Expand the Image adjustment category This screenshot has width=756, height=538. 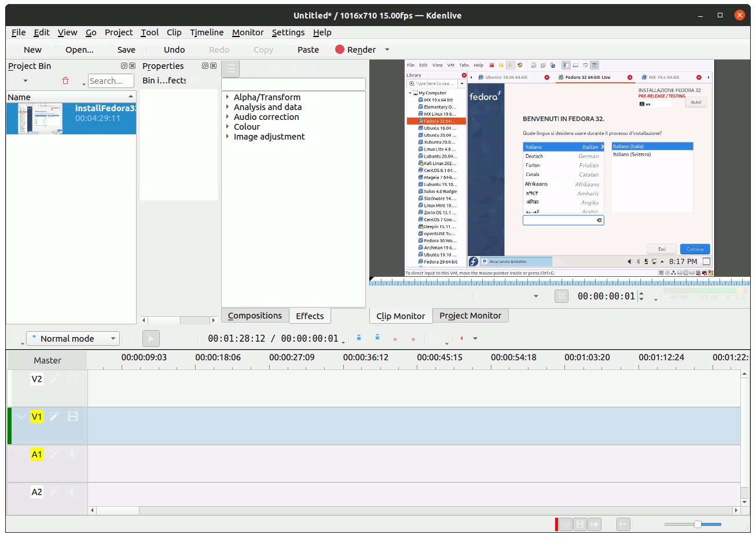click(x=227, y=137)
